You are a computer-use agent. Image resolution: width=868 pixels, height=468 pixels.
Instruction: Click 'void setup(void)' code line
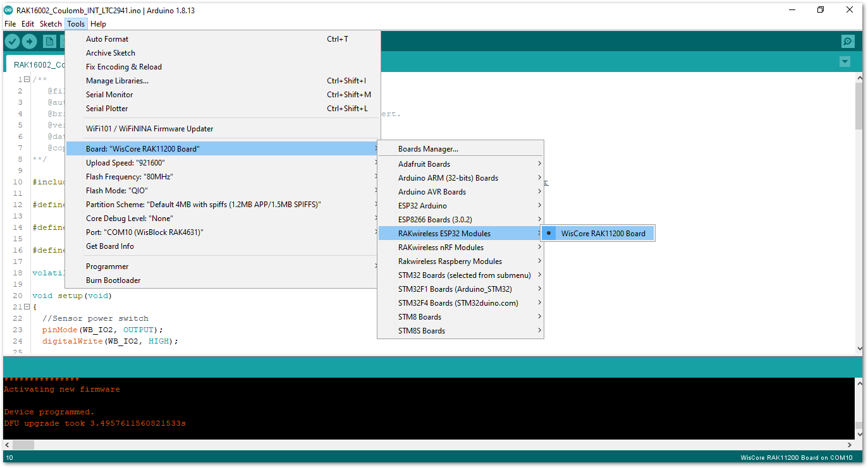coord(71,296)
